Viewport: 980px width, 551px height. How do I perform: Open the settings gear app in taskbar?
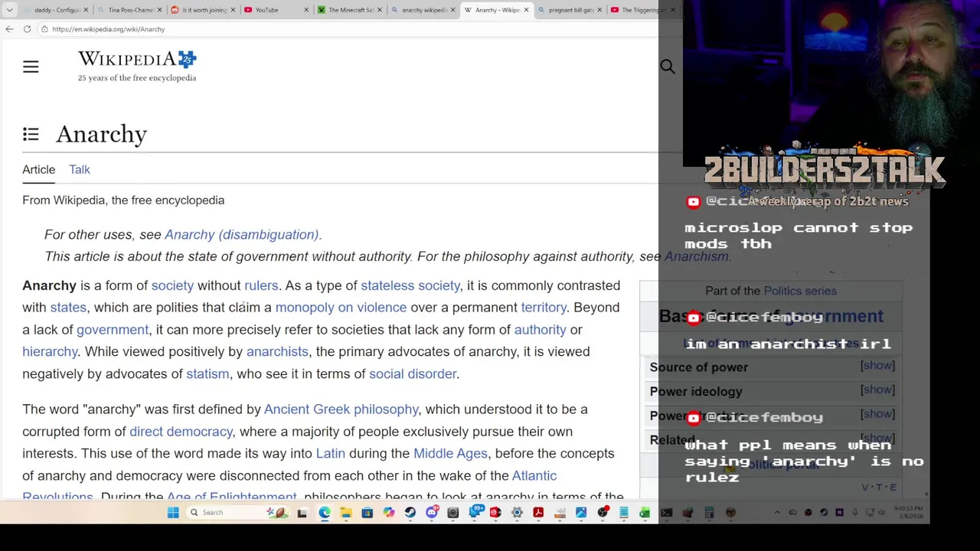517,513
